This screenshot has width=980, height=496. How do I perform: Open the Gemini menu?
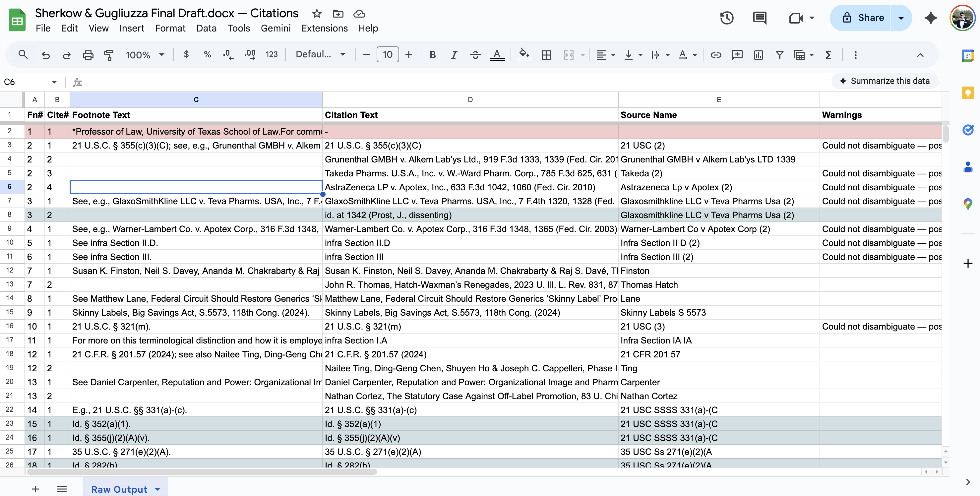click(276, 28)
